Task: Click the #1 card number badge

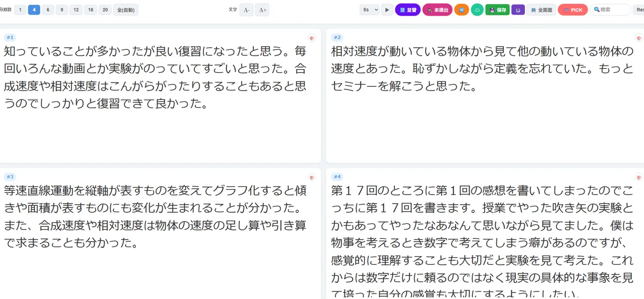Action: 10,38
